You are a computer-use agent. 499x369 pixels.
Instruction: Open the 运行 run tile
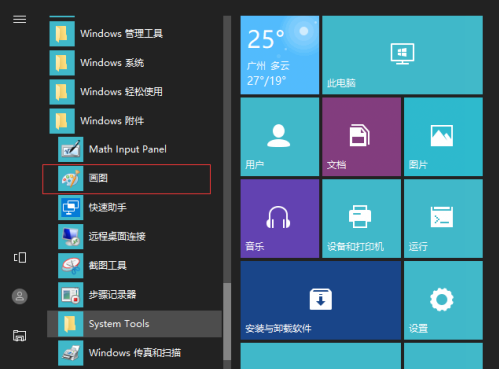point(443,218)
